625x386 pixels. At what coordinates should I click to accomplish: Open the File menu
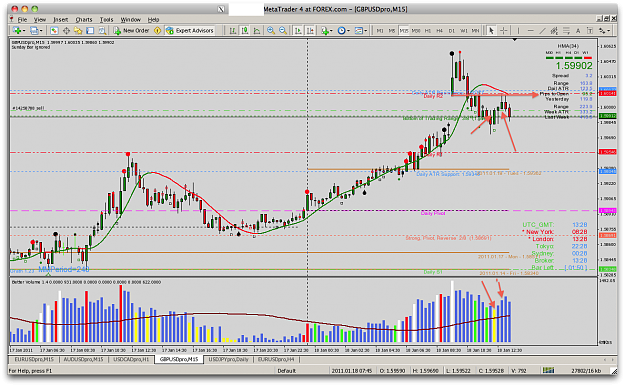22,20
